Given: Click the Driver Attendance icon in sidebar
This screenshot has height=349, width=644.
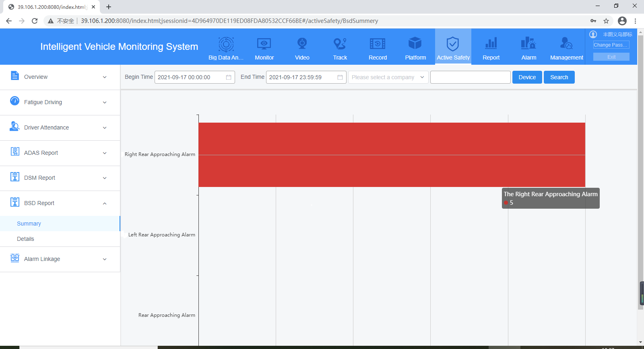Looking at the screenshot, I should 14,126.
